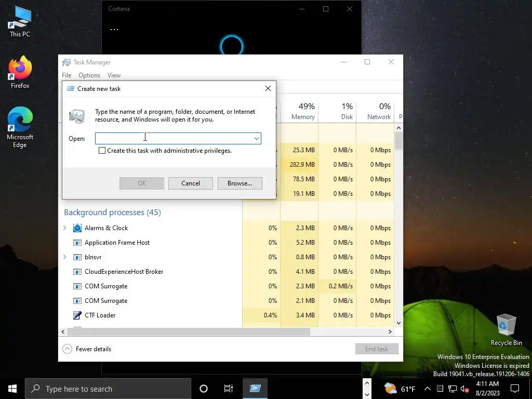Select the CloudExperienceHost Broker row text
The height and width of the screenshot is (399, 532).
tap(124, 272)
